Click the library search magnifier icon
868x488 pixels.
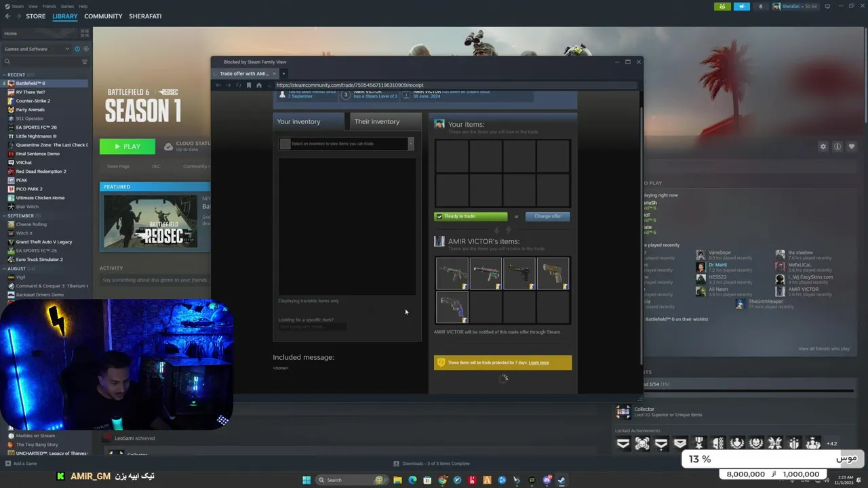pyautogui.click(x=7, y=62)
